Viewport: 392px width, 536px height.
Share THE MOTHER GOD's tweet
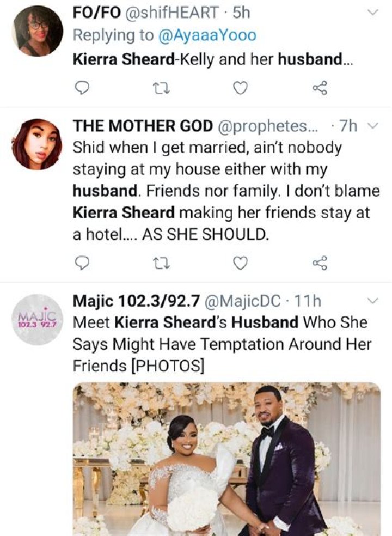point(319,263)
